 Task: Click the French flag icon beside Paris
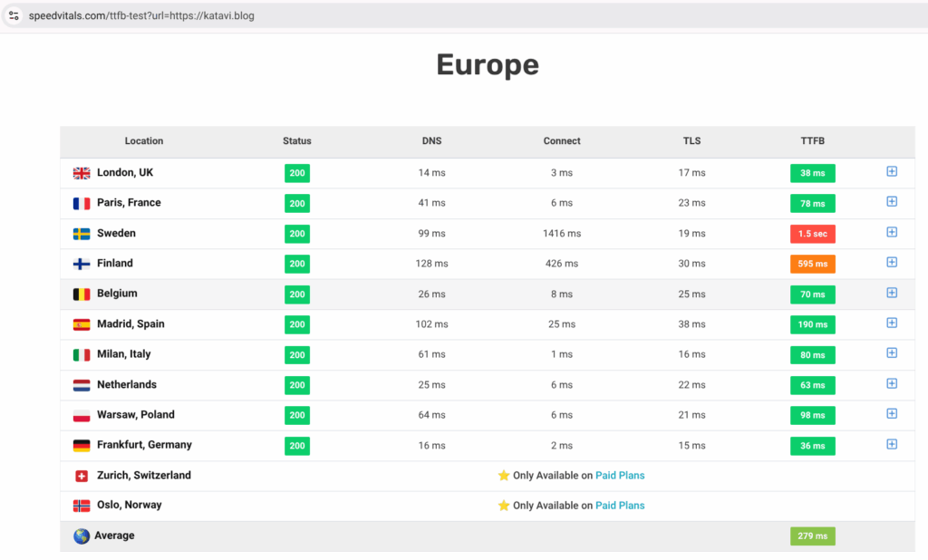coord(82,203)
